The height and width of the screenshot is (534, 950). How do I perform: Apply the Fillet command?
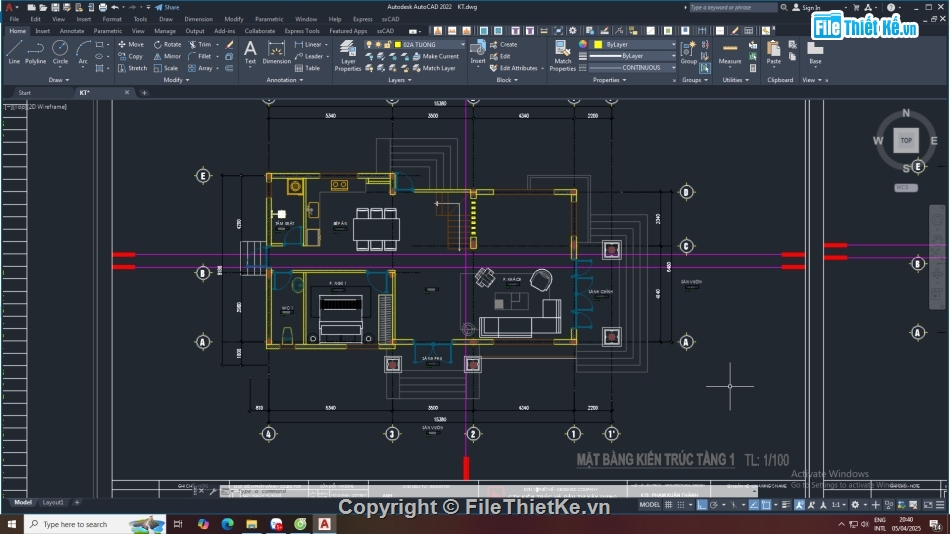pyautogui.click(x=200, y=56)
